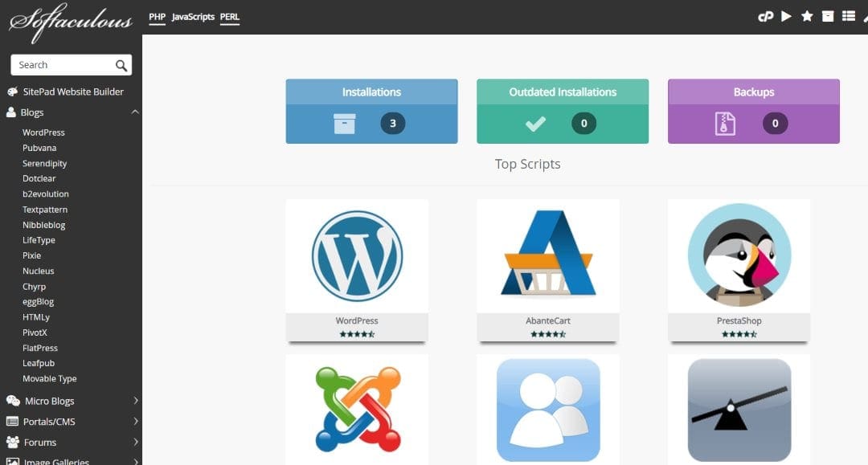
Task: Select b2evolution in the Blogs list
Action: 45,194
